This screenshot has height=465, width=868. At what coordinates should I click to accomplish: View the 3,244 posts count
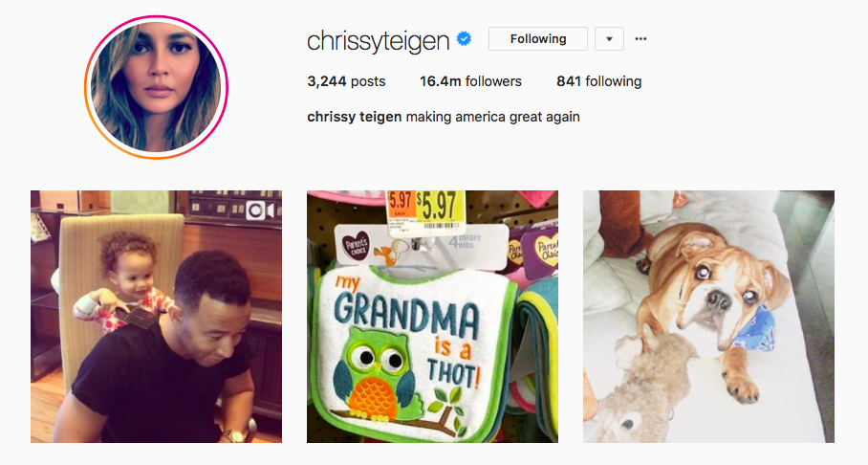tap(346, 81)
